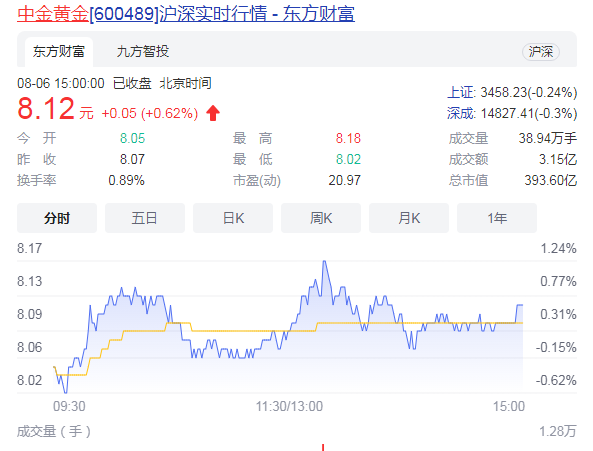Click the 最低 value 8.02
Viewport: 593px width, 451px height.
click(348, 160)
